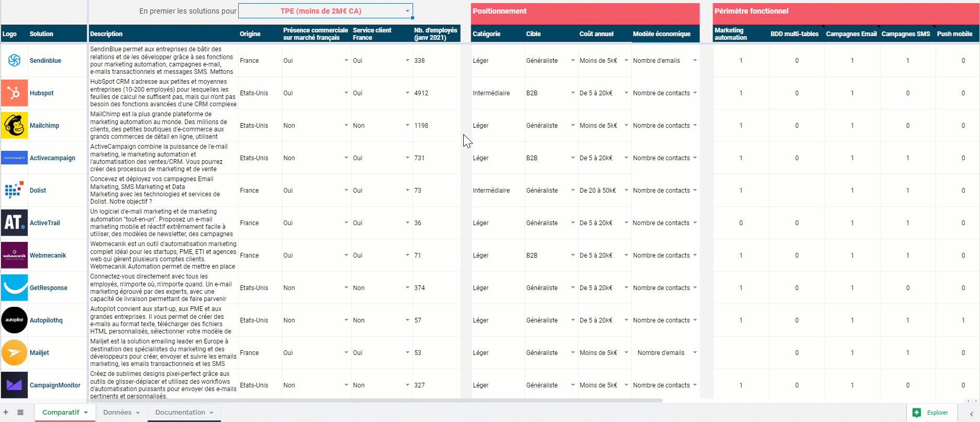Open the CampaignMonitor solution link

pyautogui.click(x=55, y=385)
